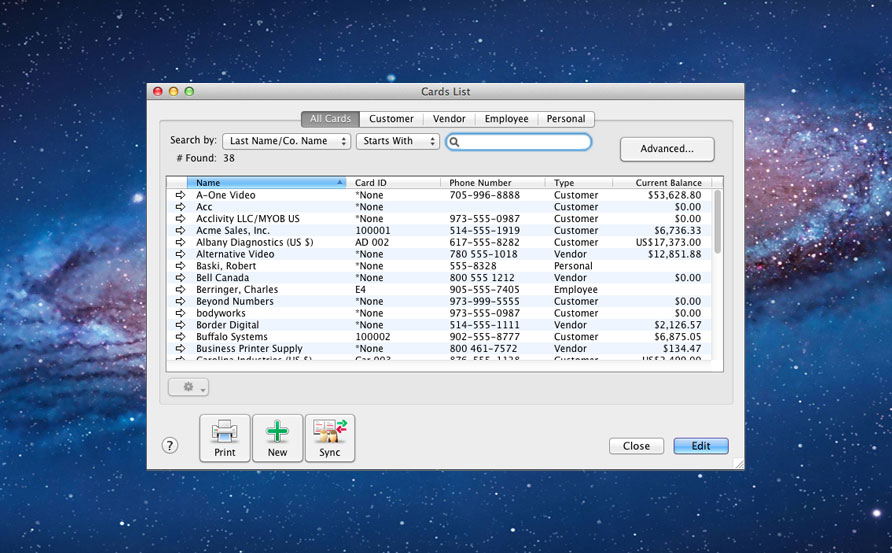892x553 pixels.
Task: Switch to the Vendor tab
Action: [449, 119]
